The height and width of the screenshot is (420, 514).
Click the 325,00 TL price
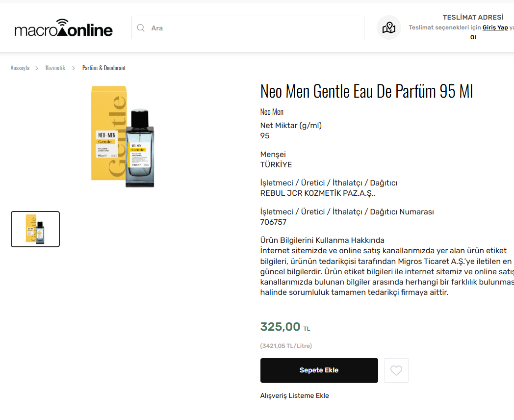coord(285,327)
